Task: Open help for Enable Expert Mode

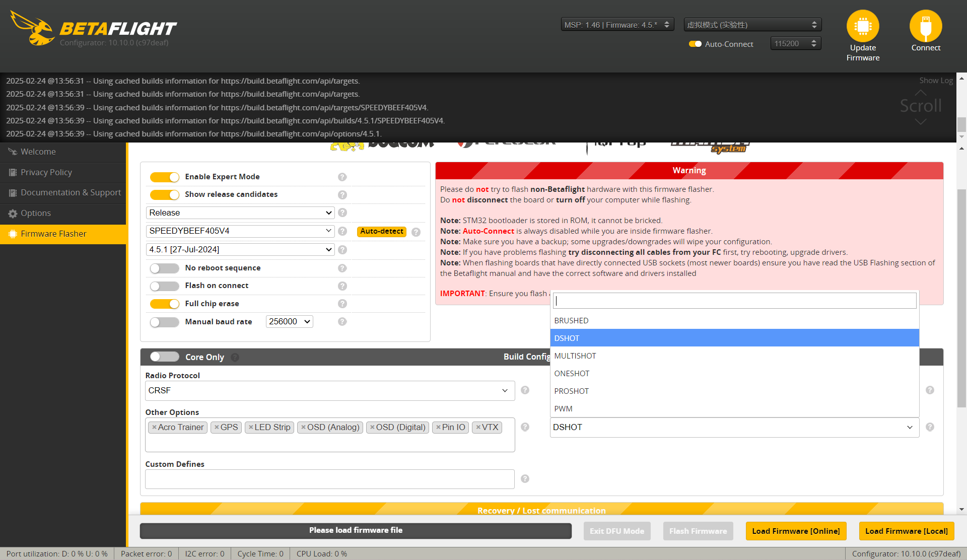Action: coord(342,177)
